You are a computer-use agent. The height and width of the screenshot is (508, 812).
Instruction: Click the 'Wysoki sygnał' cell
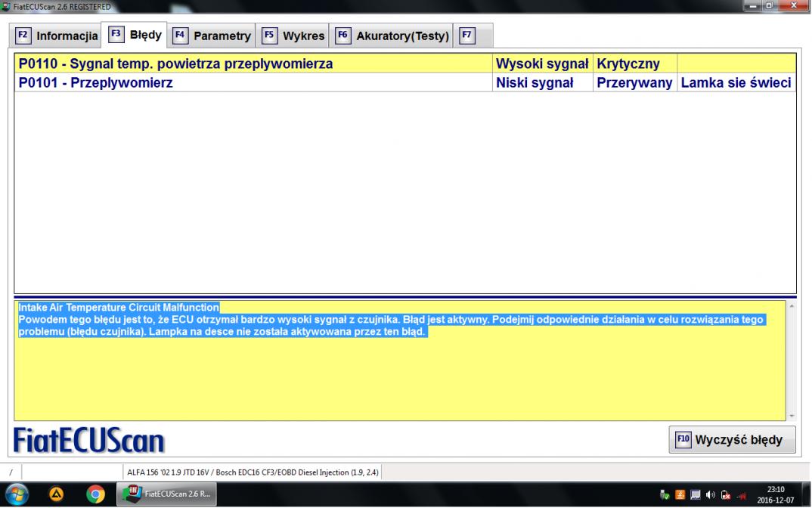point(542,63)
